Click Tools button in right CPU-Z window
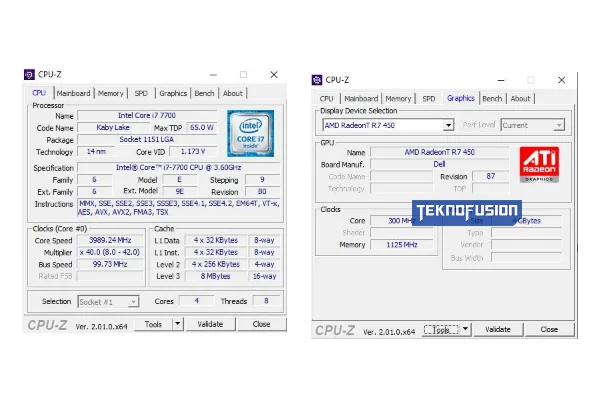This screenshot has width=600, height=400. coord(441,330)
